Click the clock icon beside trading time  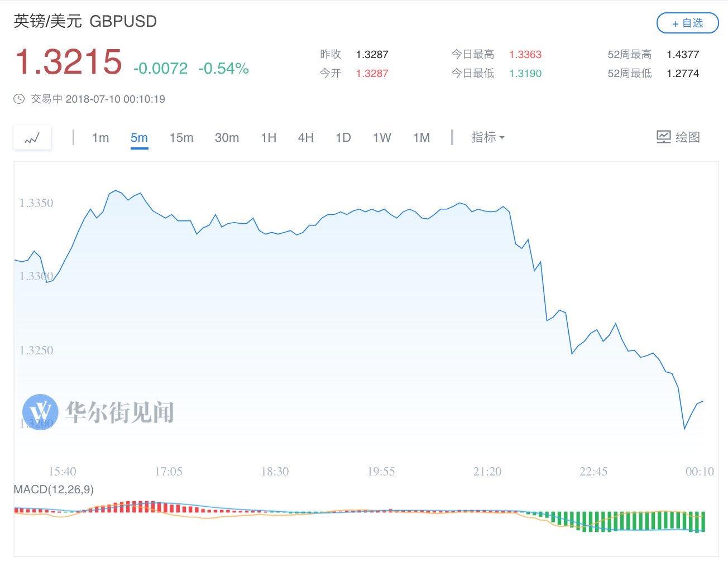tap(19, 99)
